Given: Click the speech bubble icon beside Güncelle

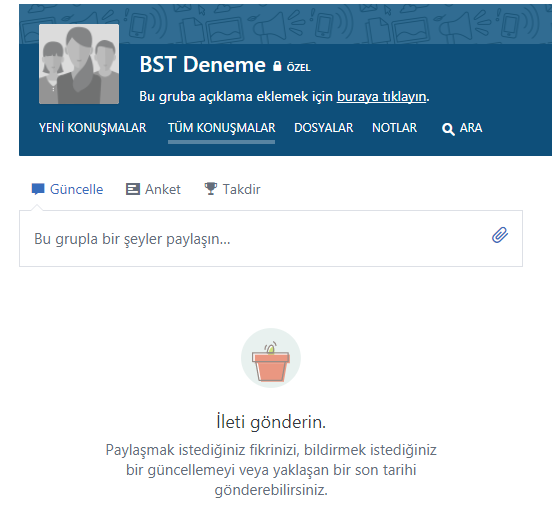Looking at the screenshot, I should pyautogui.click(x=38, y=189).
